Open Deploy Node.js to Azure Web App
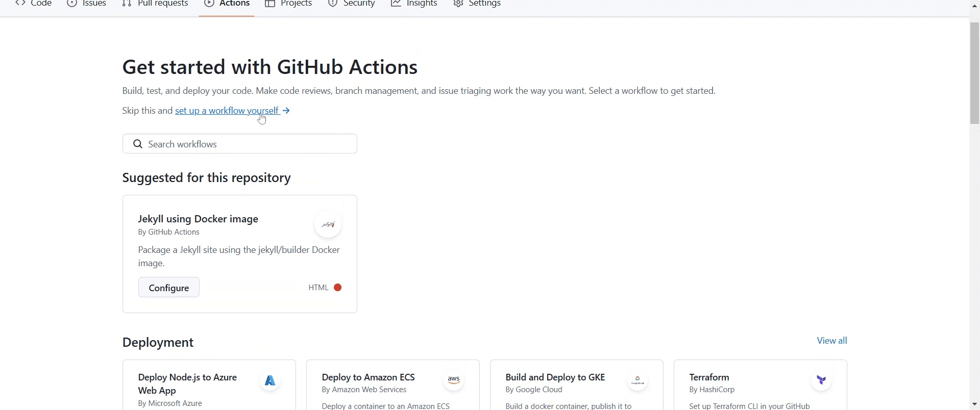The height and width of the screenshot is (410, 980). (187, 384)
